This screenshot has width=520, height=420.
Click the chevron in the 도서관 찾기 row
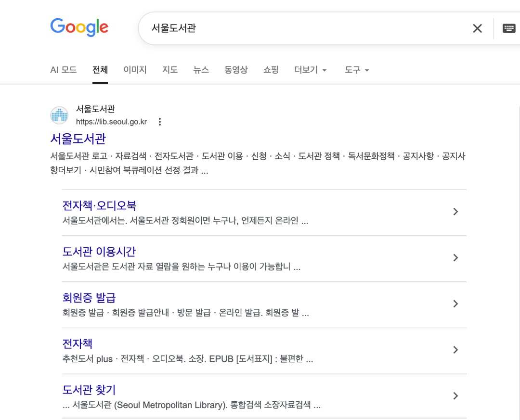pos(455,396)
